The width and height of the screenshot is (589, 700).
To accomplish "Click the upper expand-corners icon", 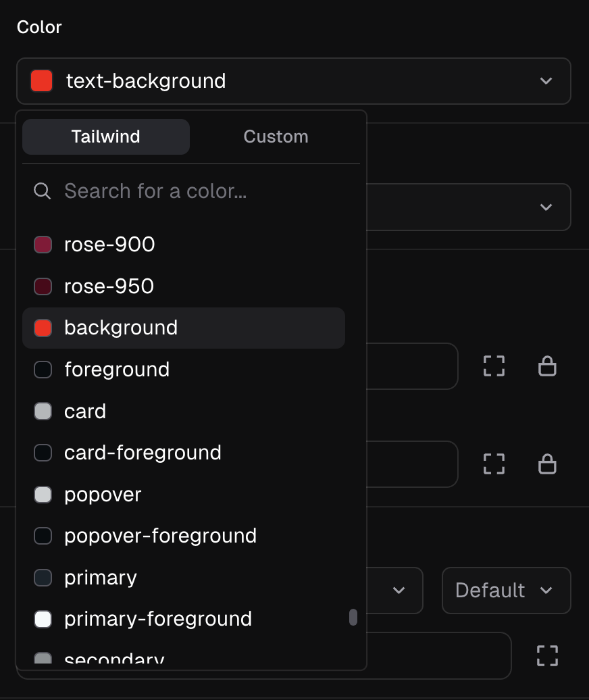I will point(494,366).
